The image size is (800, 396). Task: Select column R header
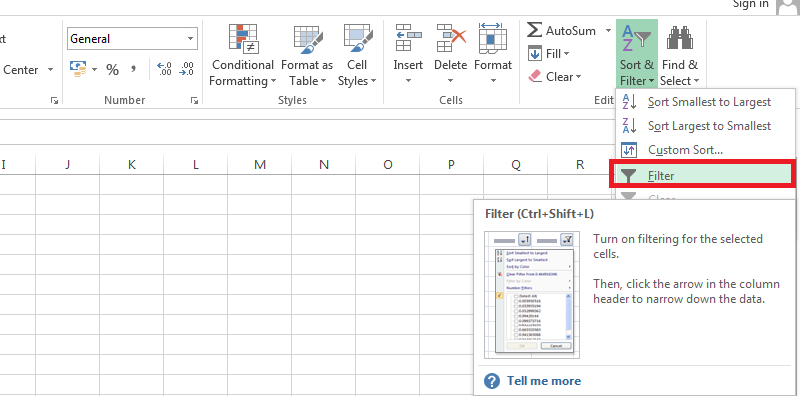pos(580,165)
